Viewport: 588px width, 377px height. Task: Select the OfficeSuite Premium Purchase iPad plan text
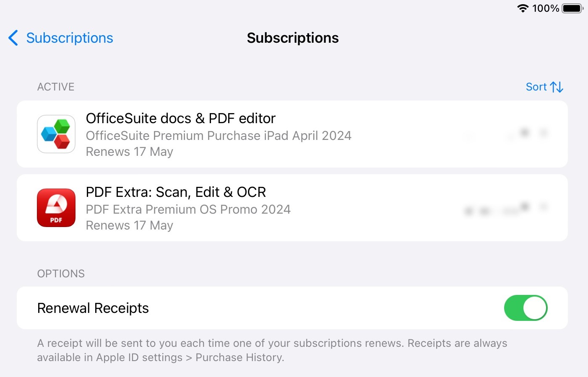219,136
